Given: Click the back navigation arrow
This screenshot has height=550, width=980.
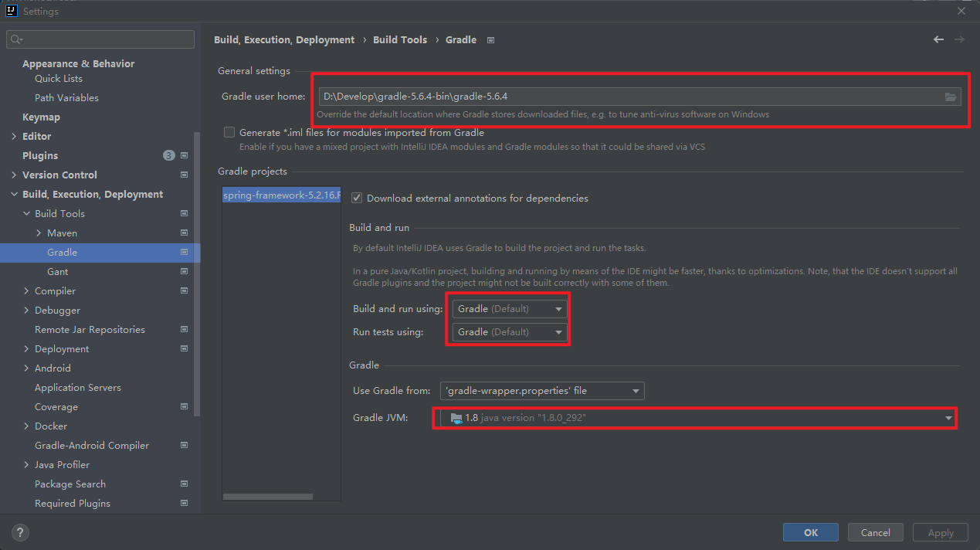Looking at the screenshot, I should (x=938, y=39).
